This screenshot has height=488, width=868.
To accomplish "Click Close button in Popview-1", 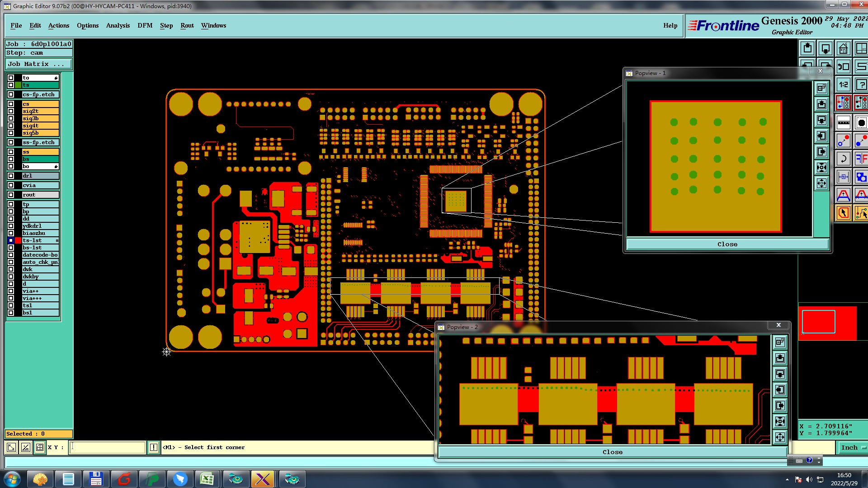I will tap(727, 244).
